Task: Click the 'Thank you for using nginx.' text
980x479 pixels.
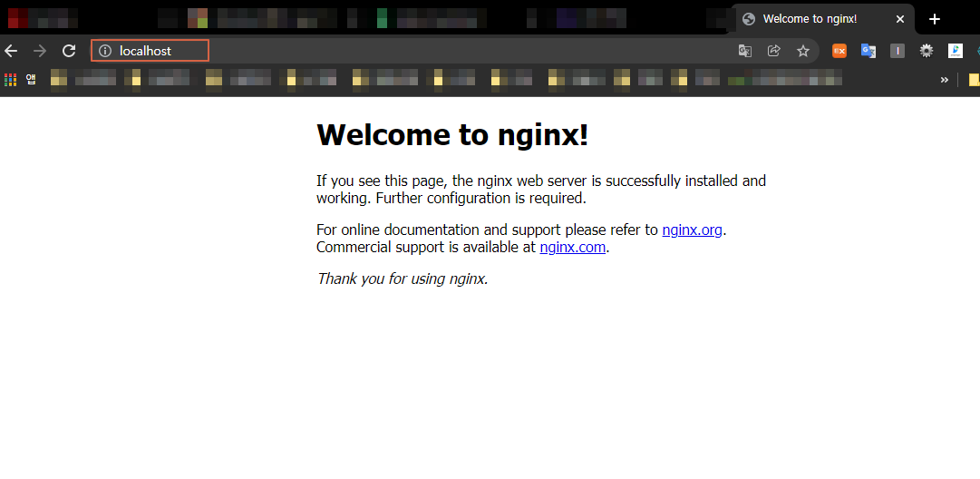Action: click(403, 279)
